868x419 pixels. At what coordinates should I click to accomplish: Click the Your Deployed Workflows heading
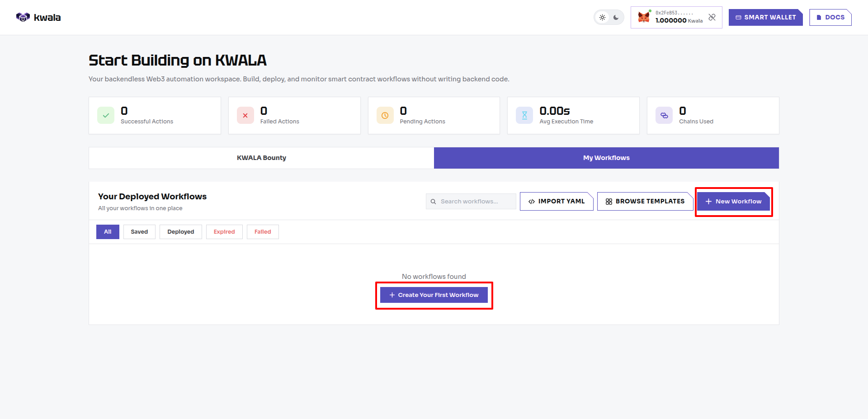pyautogui.click(x=152, y=197)
